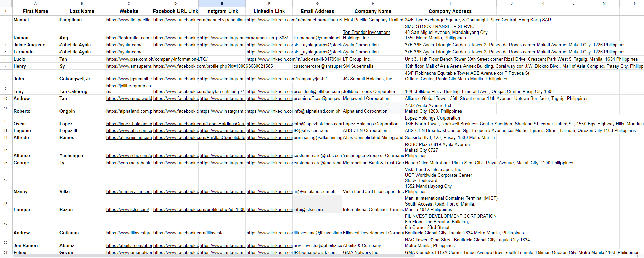Select the "Company Name" header cell
The height and width of the screenshot is (258, 644).
tap(373, 11)
